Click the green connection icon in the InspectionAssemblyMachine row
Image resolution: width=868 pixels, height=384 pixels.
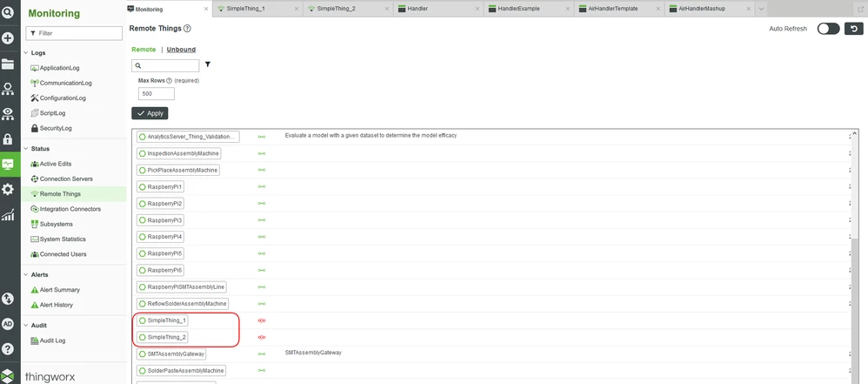tap(262, 153)
